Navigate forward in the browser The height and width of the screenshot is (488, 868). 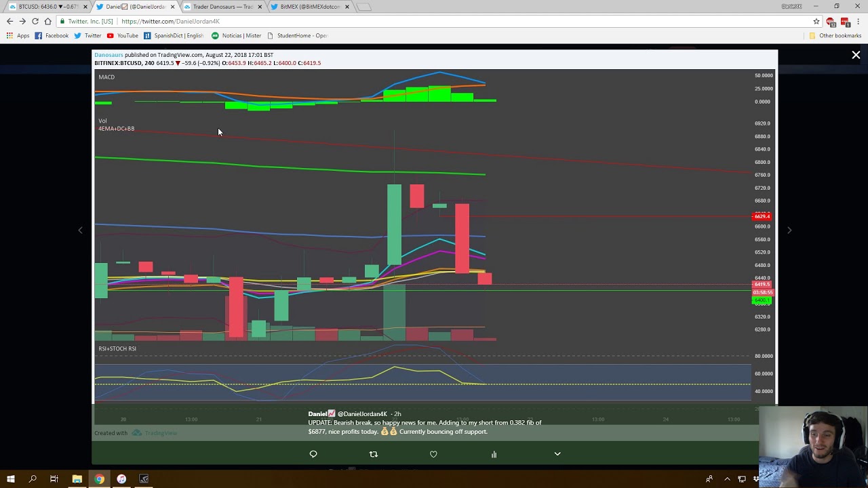pos(22,21)
